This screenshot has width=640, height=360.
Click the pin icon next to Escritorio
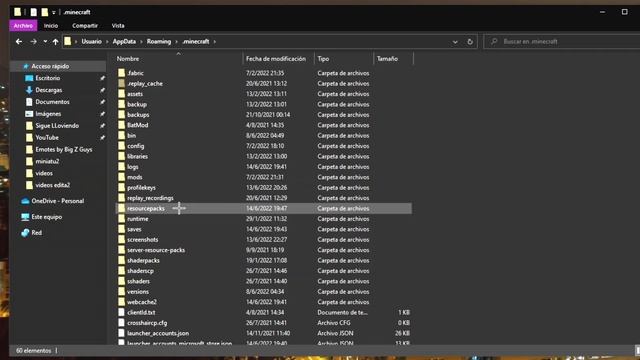coord(102,78)
